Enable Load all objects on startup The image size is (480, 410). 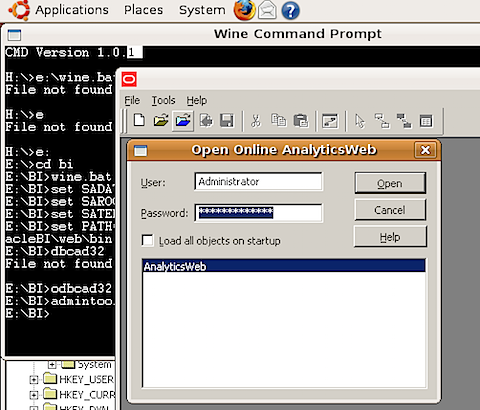click(x=147, y=240)
